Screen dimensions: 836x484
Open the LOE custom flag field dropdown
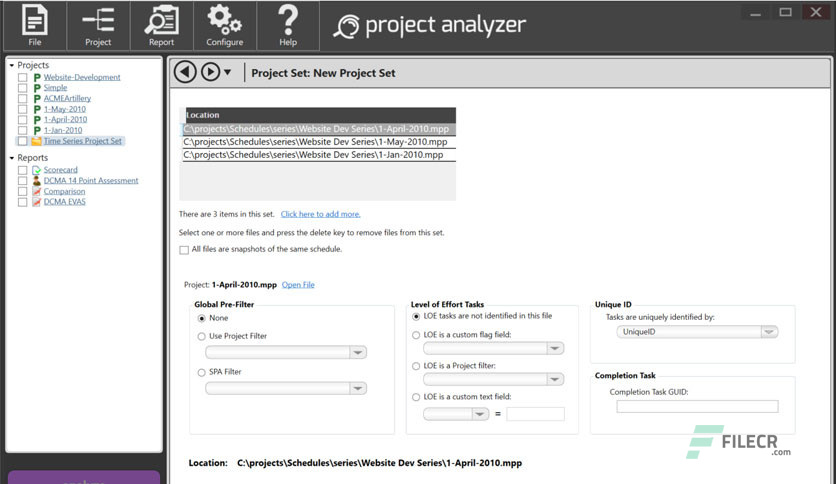[554, 348]
